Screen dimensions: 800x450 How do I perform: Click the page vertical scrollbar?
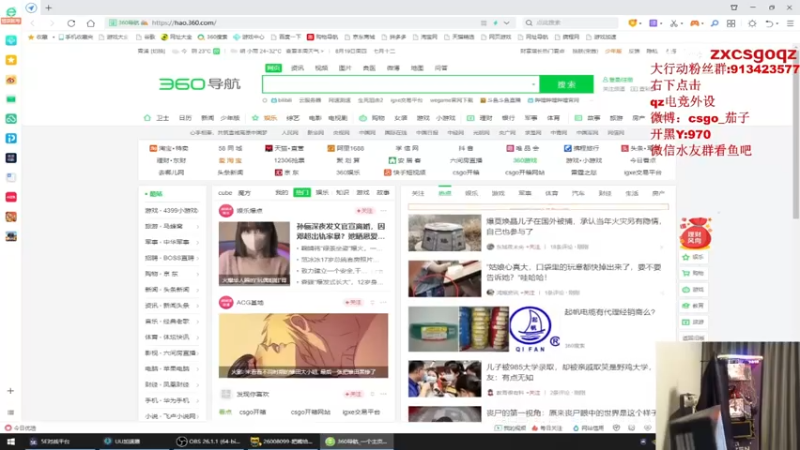pos(796,133)
